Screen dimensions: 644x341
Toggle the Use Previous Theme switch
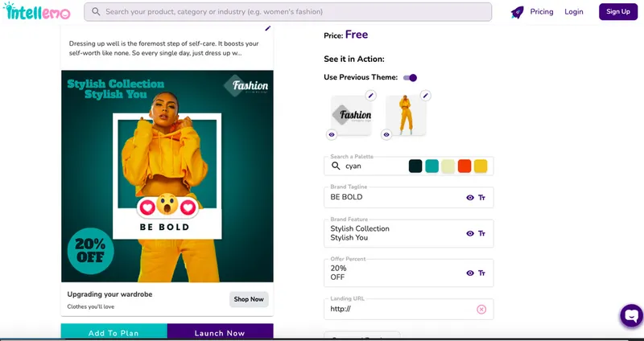click(411, 77)
